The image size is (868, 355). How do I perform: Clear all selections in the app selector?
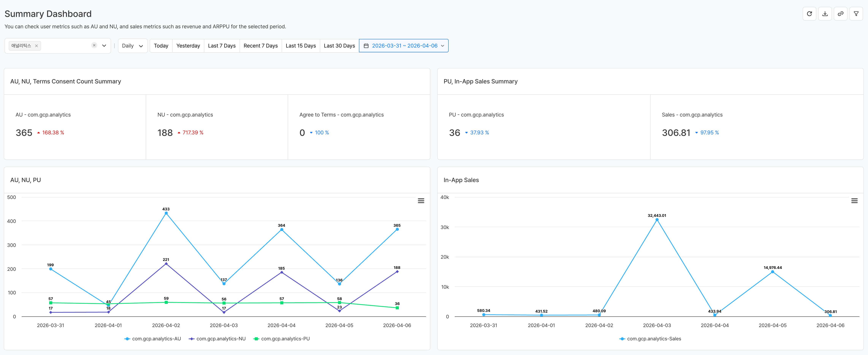[x=94, y=45]
